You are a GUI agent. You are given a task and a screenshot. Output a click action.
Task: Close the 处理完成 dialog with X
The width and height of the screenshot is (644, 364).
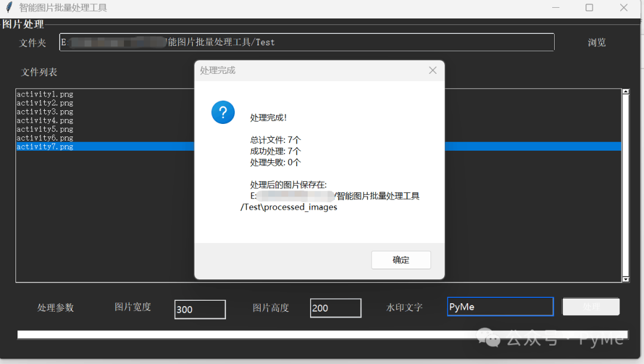pos(433,70)
